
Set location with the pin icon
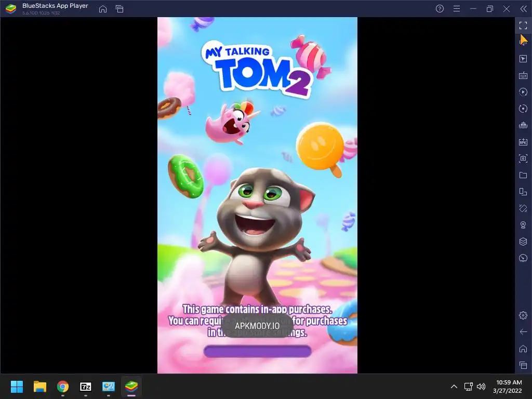click(x=523, y=225)
